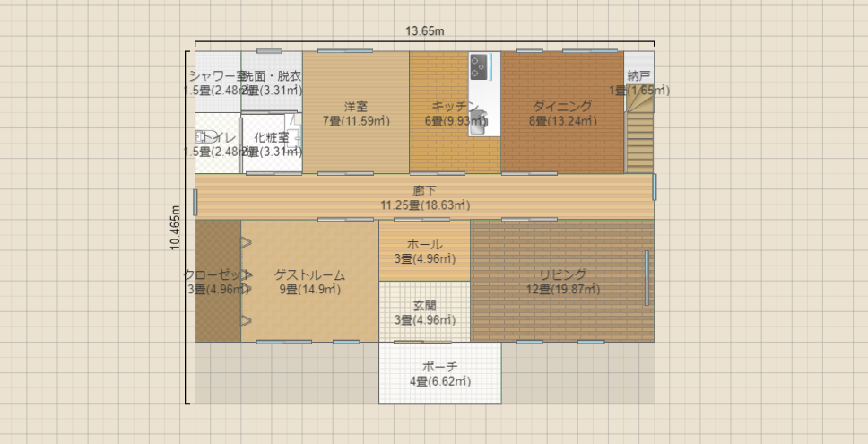Viewport: 868px width, 444px height.
Task: Select the ポーチ porch area
Action: 439,373
